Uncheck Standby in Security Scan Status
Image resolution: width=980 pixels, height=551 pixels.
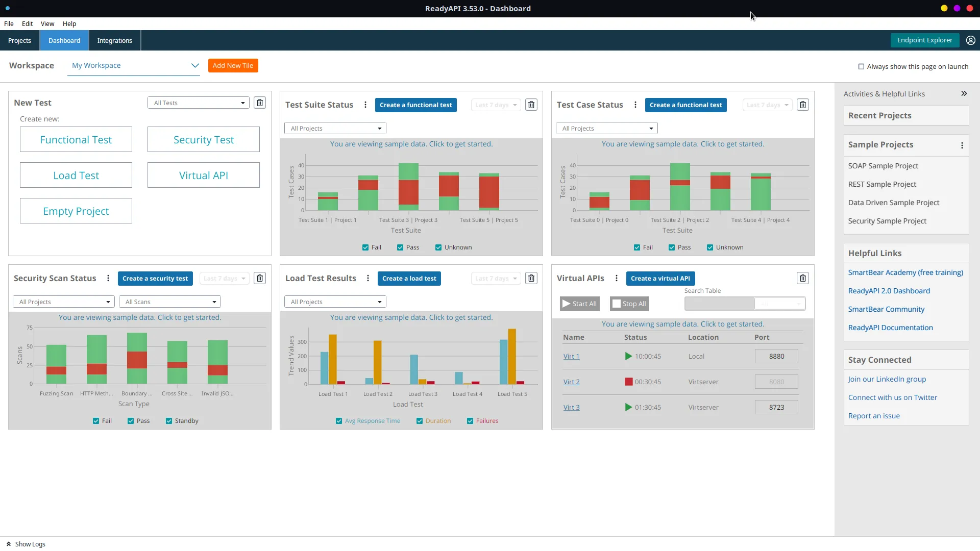click(169, 421)
